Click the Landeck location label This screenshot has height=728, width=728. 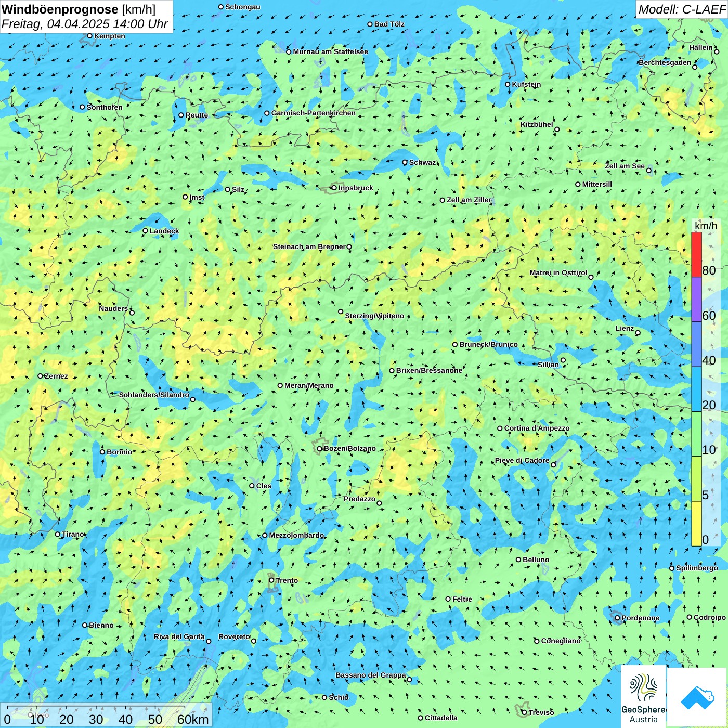pyautogui.click(x=164, y=231)
